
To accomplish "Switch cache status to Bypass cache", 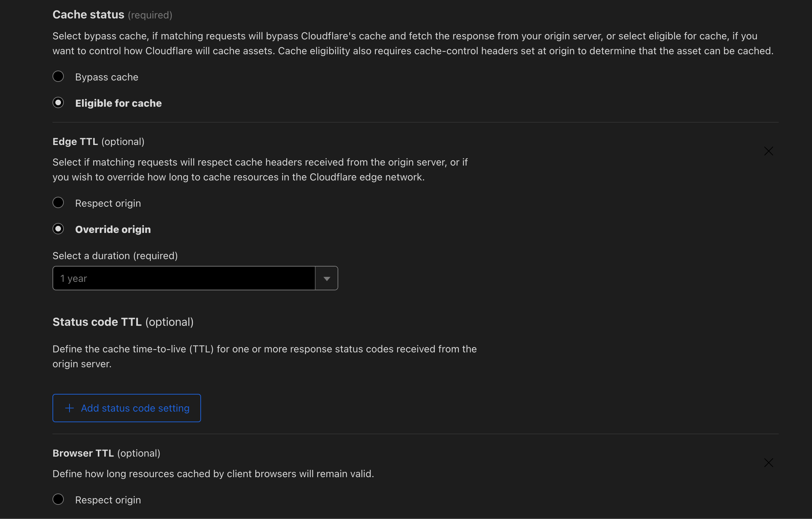I will [x=58, y=76].
